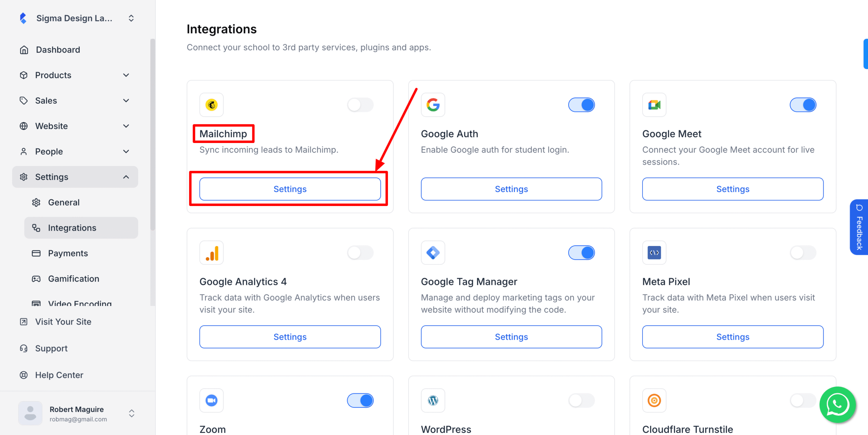This screenshot has width=868, height=435.
Task: Open the Feedback side tab
Action: [859, 227]
